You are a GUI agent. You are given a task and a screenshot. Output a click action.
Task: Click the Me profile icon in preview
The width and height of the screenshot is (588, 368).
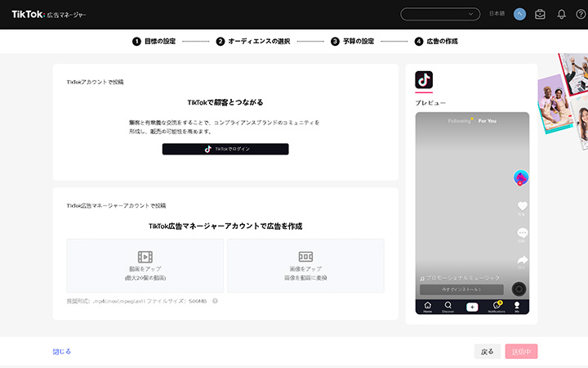click(517, 307)
